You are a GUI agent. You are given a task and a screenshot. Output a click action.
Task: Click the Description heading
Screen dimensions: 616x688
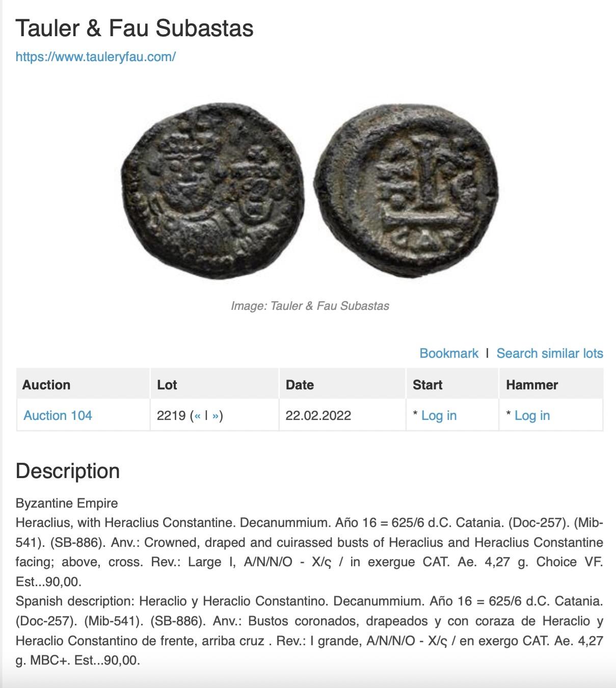tap(68, 471)
